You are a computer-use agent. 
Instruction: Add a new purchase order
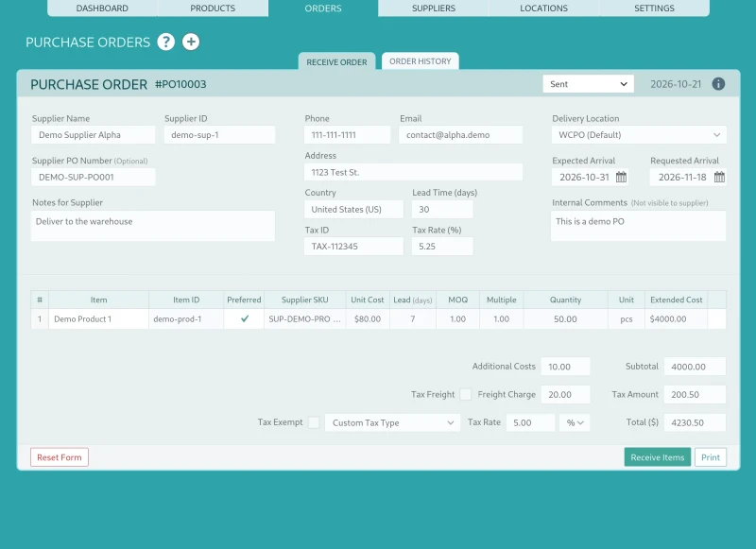point(191,42)
